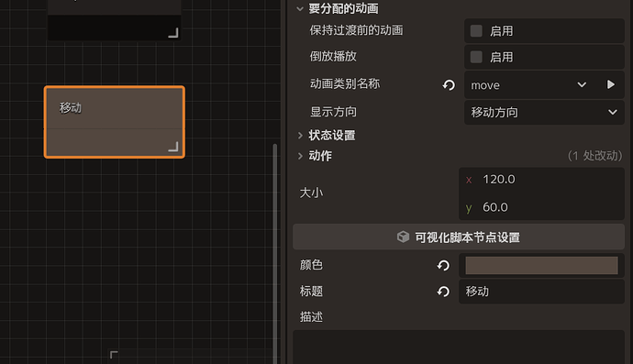Play the move animation preview

[x=611, y=84]
